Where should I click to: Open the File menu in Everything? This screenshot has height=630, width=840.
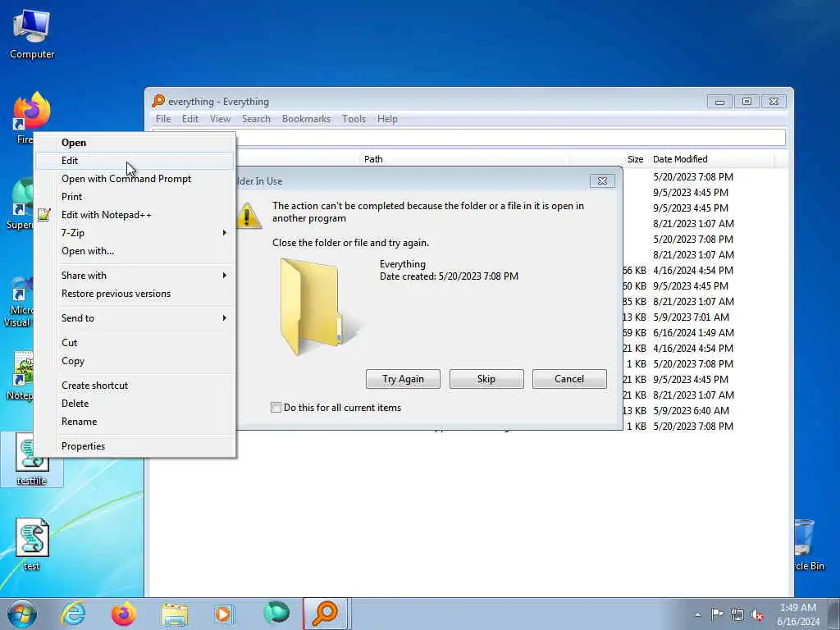coord(163,119)
